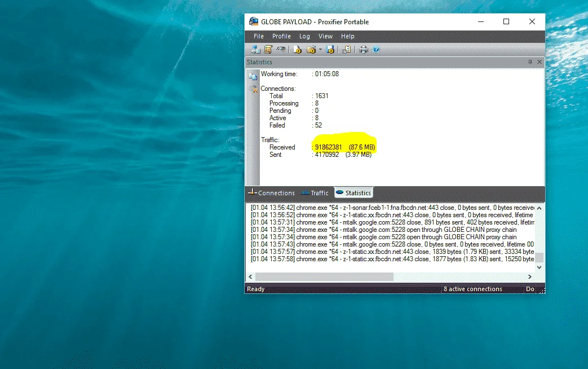Select the Statistics tab
Screen dimensions: 588x369
353,192
